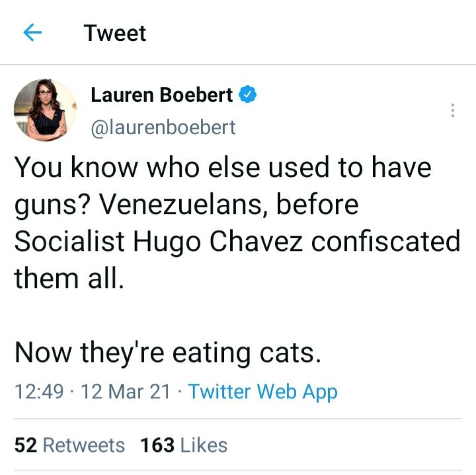
Task: Click the 12:49 timestamp
Action: pyautogui.click(x=40, y=391)
